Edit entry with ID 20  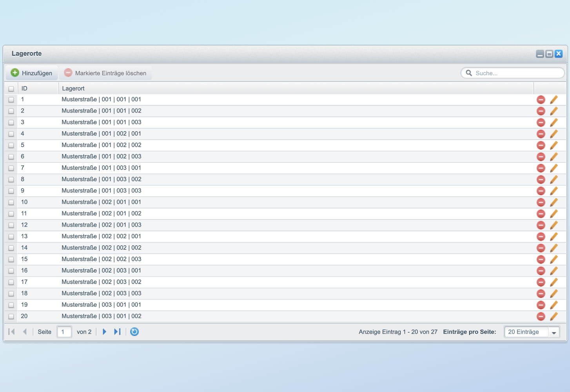point(554,316)
